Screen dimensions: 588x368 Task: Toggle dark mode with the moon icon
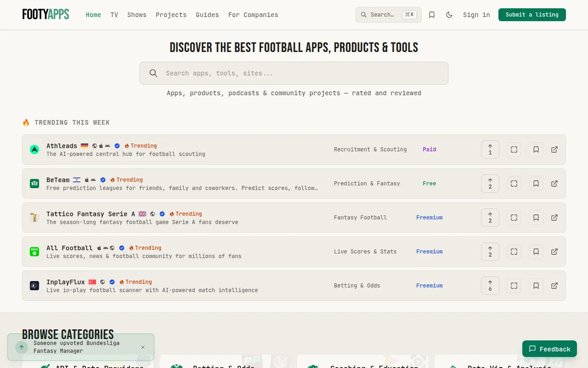[x=449, y=15]
